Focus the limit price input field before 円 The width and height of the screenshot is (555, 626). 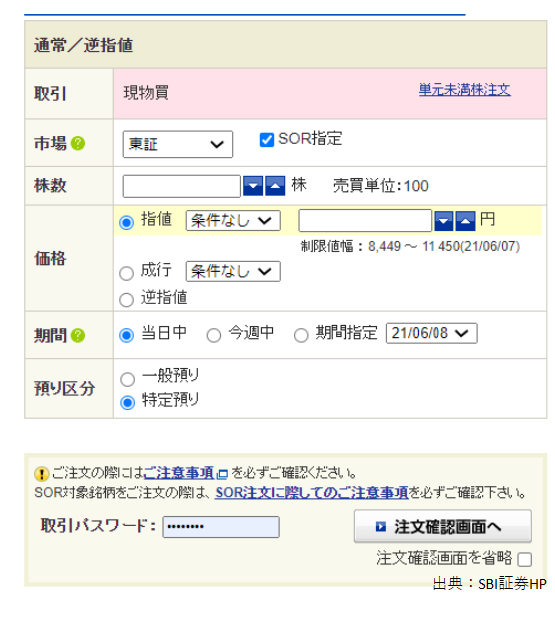[x=365, y=220]
